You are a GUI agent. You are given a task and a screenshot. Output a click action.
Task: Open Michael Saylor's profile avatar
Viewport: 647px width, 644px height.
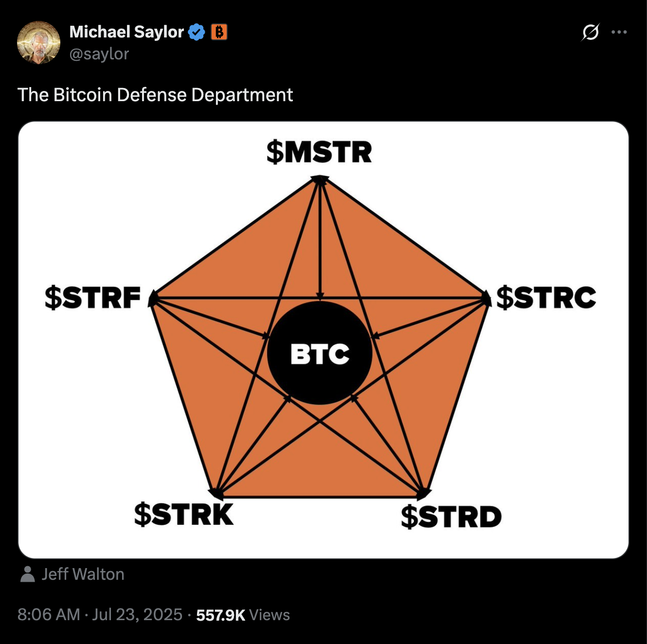[39, 42]
